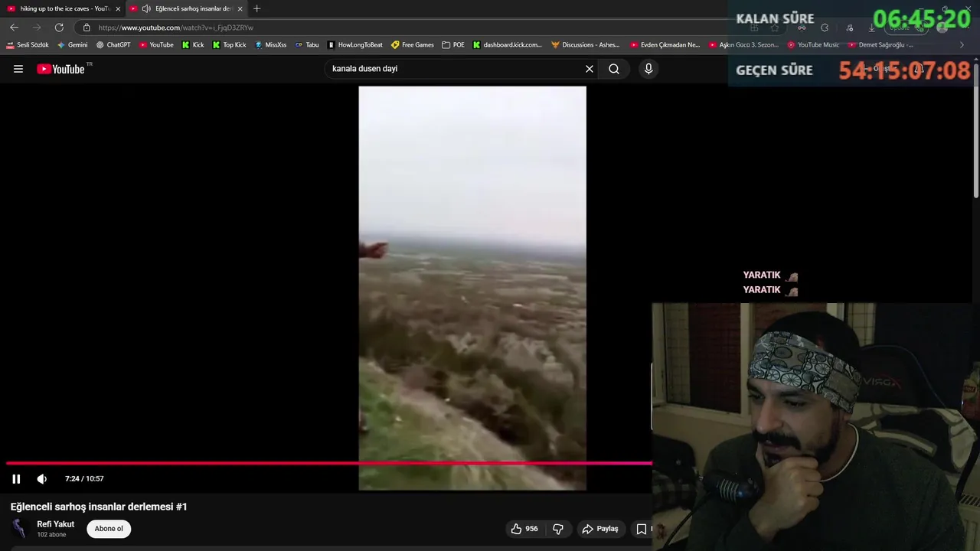Open Tabu bookmark
The image size is (980, 551).
tap(307, 45)
